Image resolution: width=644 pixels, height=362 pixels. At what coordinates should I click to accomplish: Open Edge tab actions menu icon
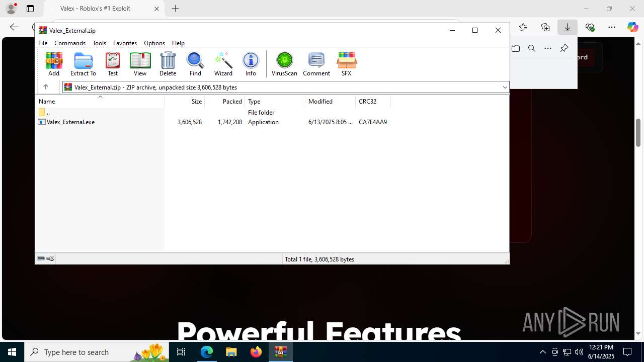coord(30,9)
